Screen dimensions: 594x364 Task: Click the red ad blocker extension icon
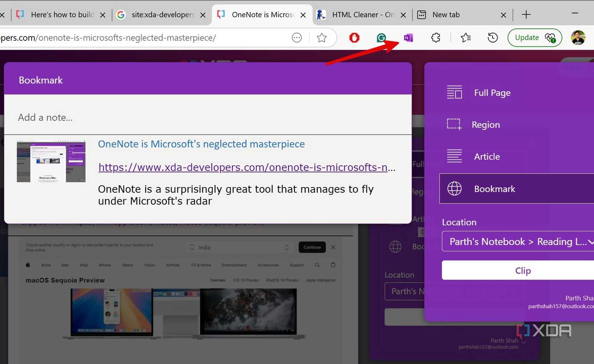[354, 37]
